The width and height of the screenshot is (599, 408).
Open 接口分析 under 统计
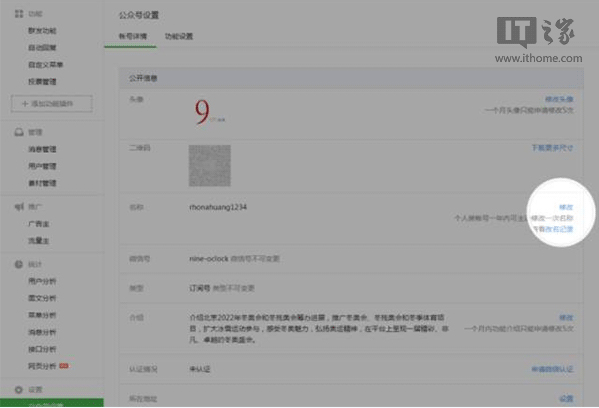[42, 349]
